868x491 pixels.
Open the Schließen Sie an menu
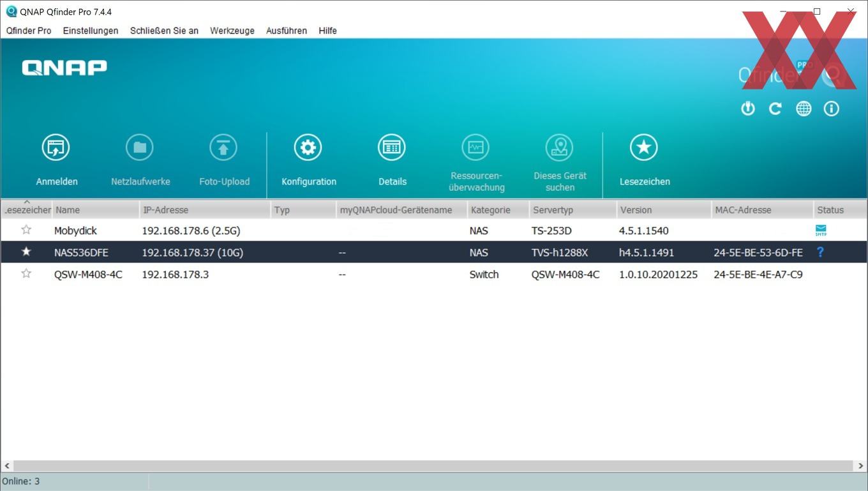164,31
